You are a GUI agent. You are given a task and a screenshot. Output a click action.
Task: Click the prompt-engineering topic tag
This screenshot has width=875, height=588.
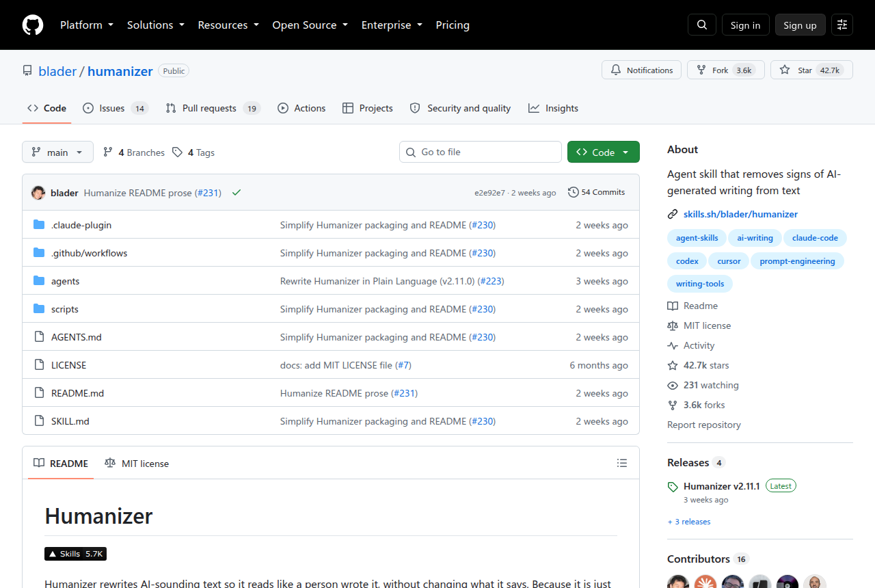[x=798, y=261]
